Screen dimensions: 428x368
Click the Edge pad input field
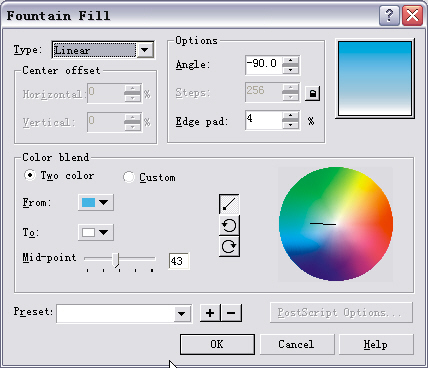[x=264, y=120]
